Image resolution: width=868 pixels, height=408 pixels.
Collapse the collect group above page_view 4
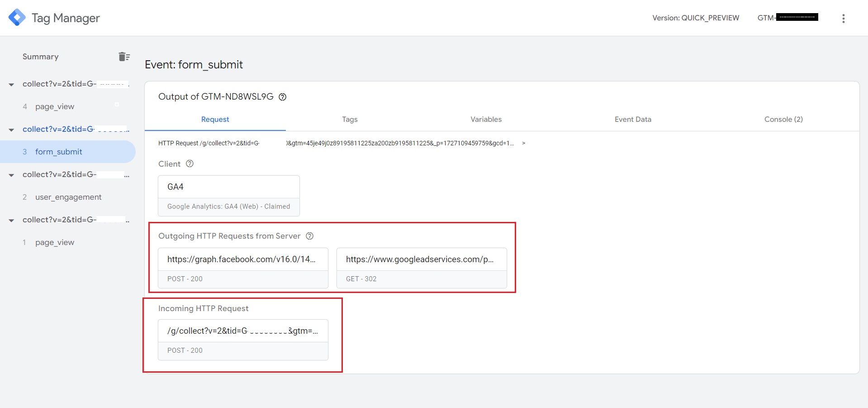point(11,84)
